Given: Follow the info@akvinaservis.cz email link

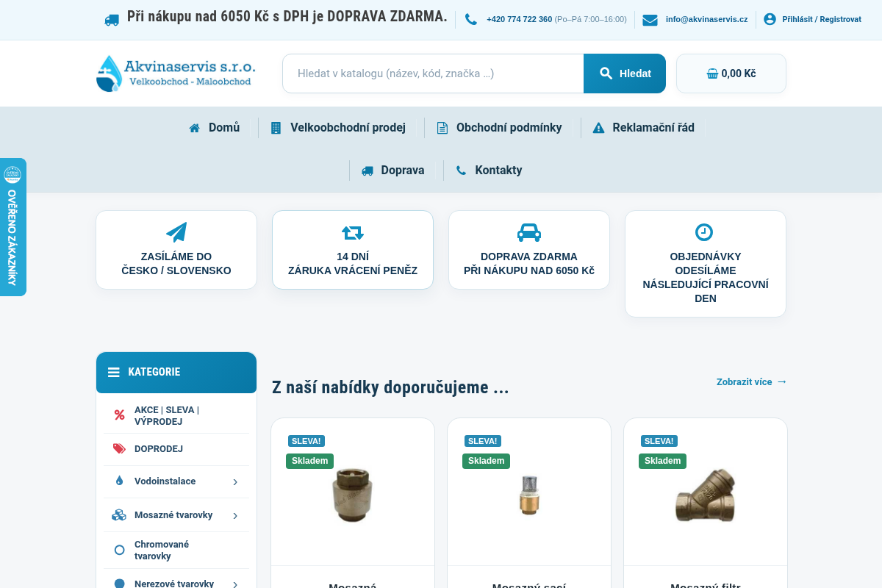Looking at the screenshot, I should 706,19.
